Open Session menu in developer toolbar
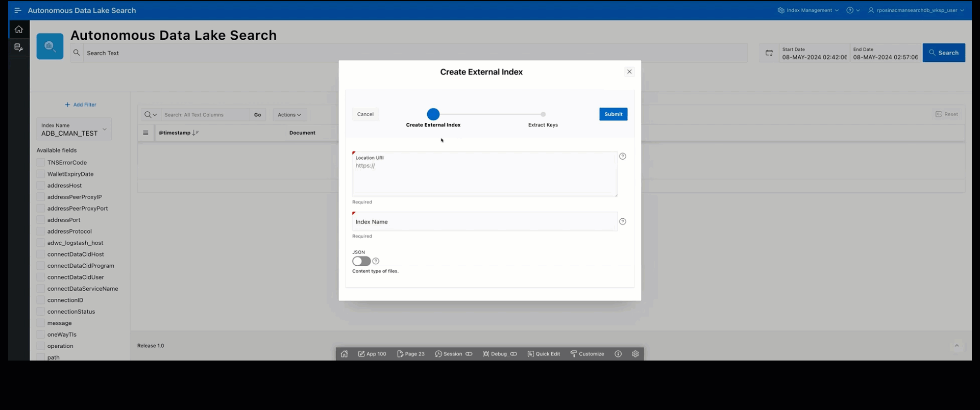Image resolution: width=980 pixels, height=410 pixels. click(454, 354)
